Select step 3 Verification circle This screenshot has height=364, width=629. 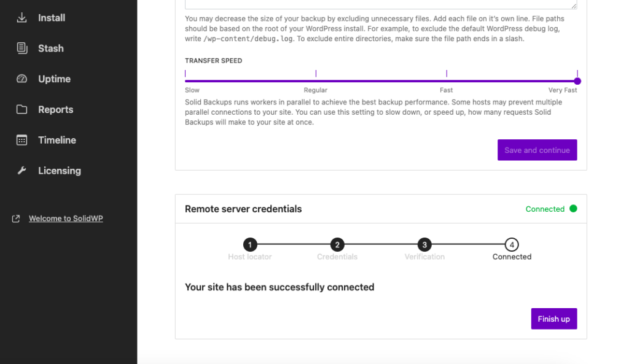point(424,244)
